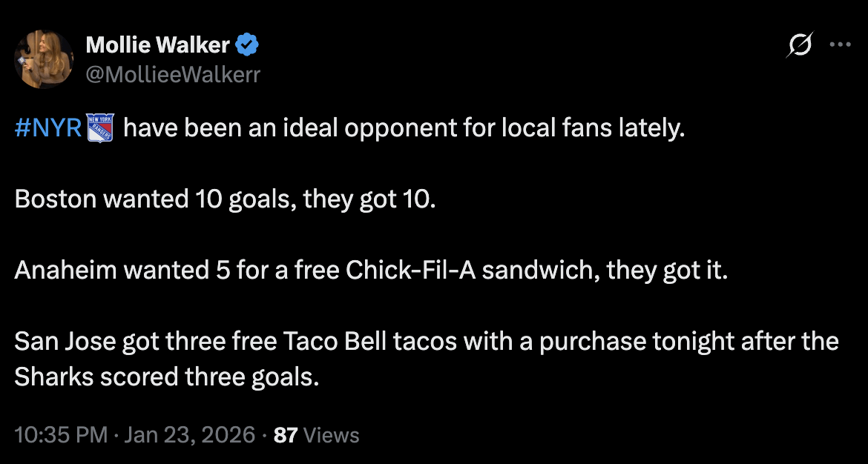Screen dimensions: 868x464
Task: Click the New York Rangers logo emoji
Action: 97,127
